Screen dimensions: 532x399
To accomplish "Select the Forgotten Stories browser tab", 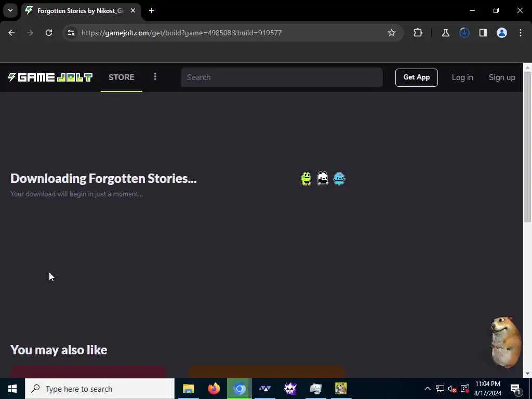I will click(x=81, y=11).
